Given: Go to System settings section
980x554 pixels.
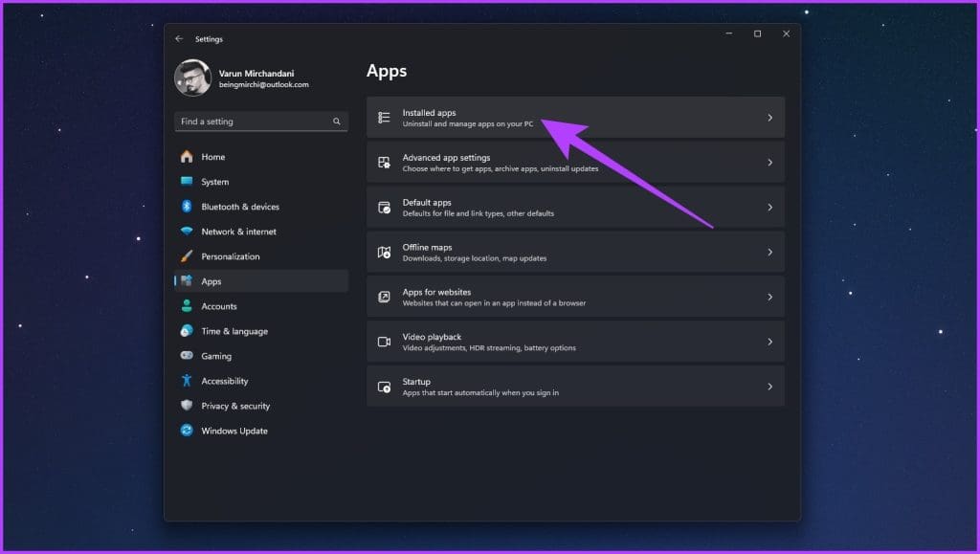Looking at the screenshot, I should click(x=214, y=182).
